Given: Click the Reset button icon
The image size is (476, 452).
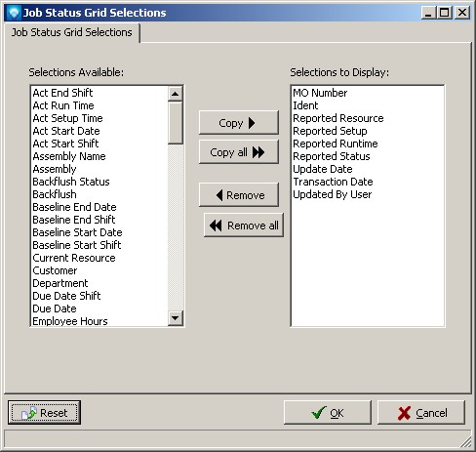Looking at the screenshot, I should tap(29, 413).
